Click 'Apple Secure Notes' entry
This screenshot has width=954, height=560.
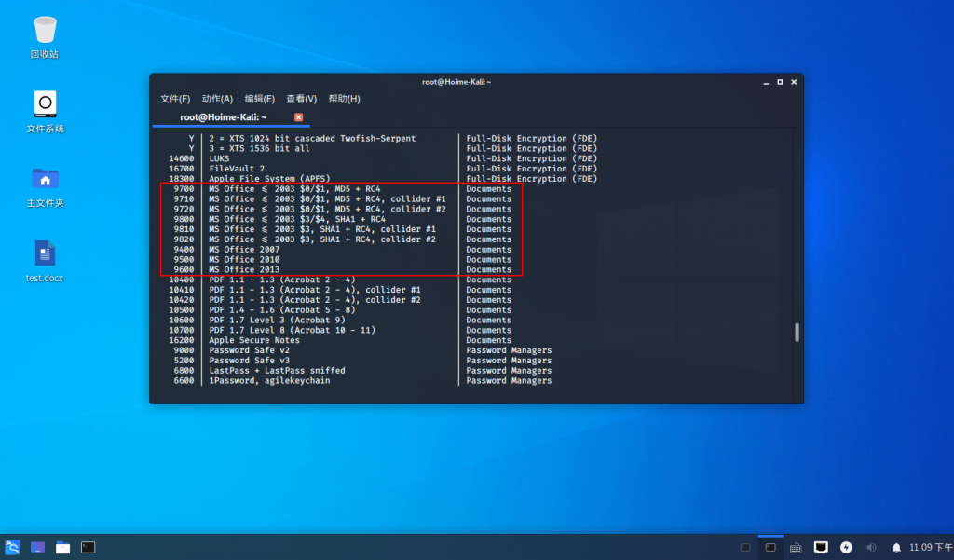pyautogui.click(x=254, y=340)
